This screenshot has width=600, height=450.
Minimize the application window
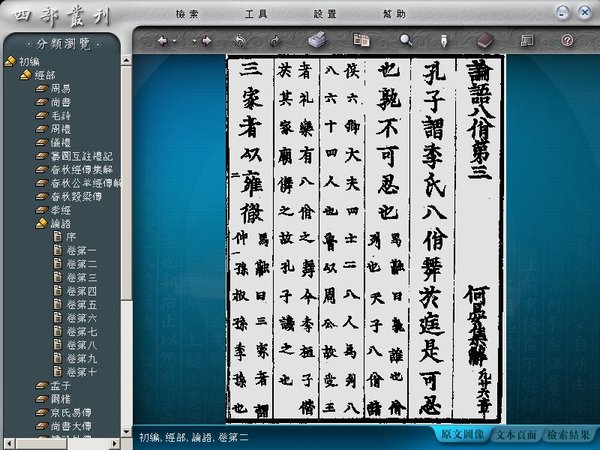[562, 13]
